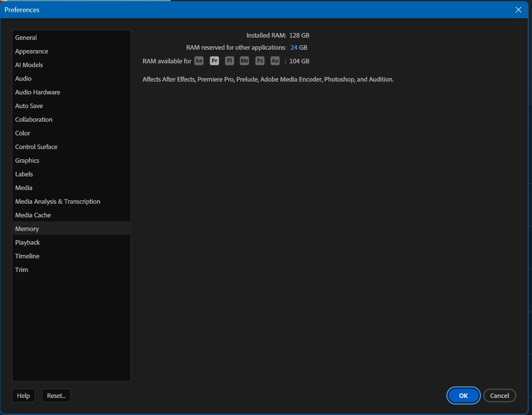Go to Collaboration preferences

(71, 119)
